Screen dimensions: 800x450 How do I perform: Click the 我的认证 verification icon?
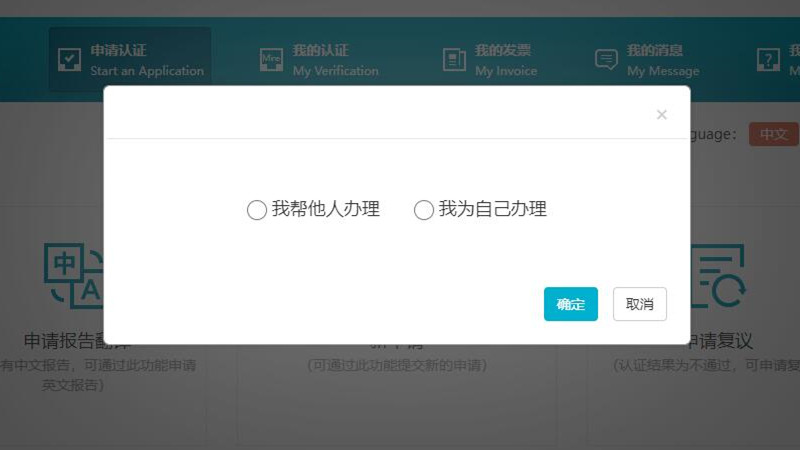click(x=271, y=60)
